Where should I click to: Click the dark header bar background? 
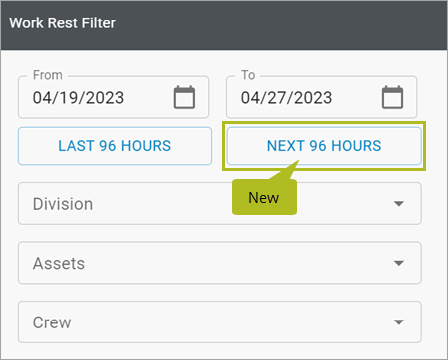tap(280, 25)
